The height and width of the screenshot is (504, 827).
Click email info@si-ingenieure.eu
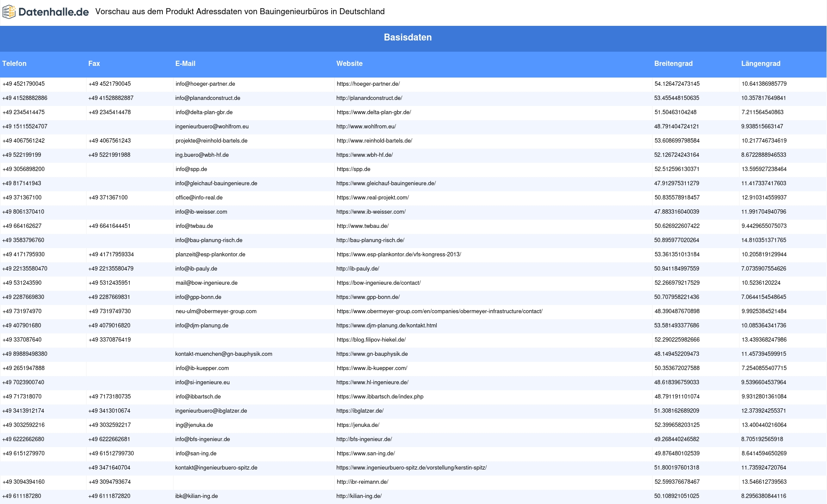click(202, 383)
